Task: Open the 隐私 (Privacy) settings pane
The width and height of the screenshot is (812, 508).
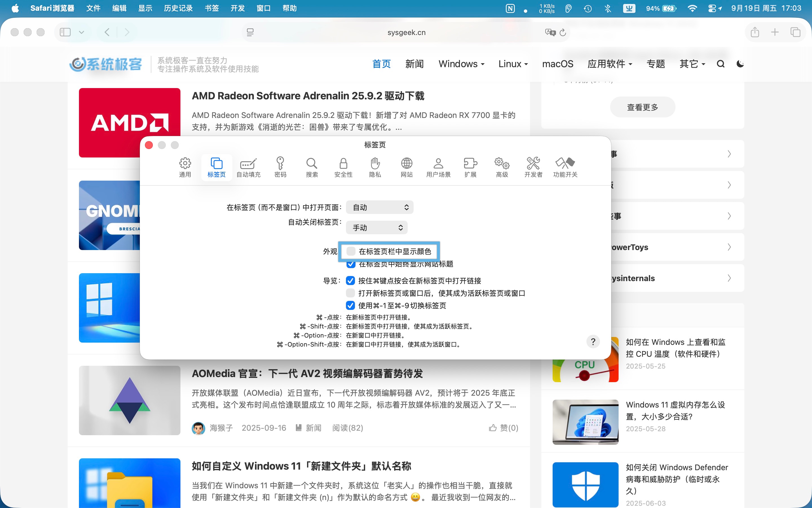Action: click(x=375, y=167)
